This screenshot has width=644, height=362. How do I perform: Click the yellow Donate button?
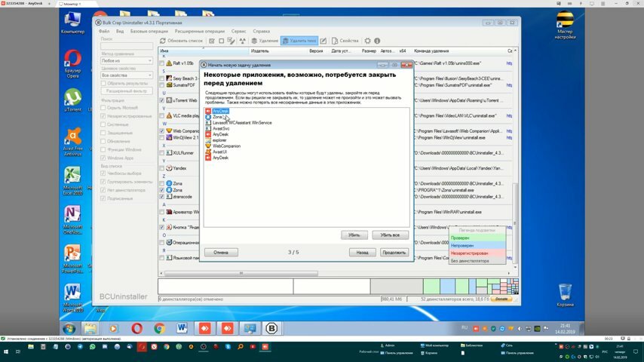coord(501,299)
